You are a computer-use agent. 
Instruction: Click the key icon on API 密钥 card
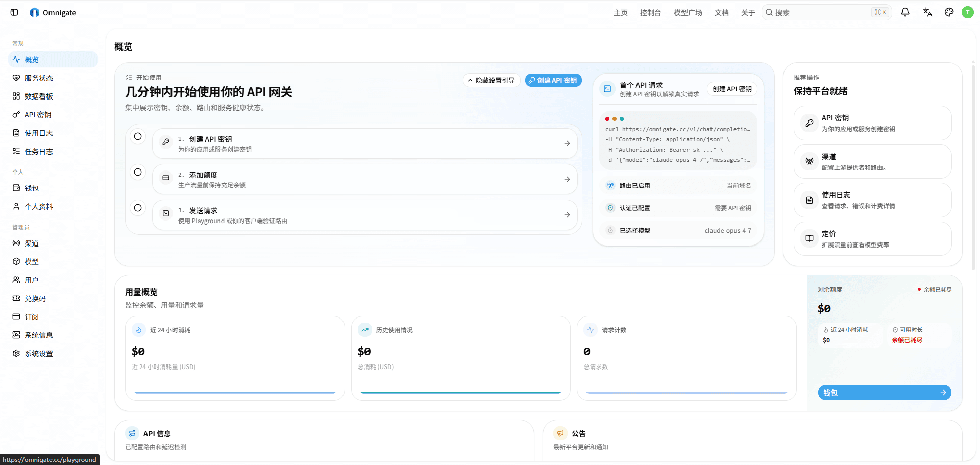(x=810, y=123)
